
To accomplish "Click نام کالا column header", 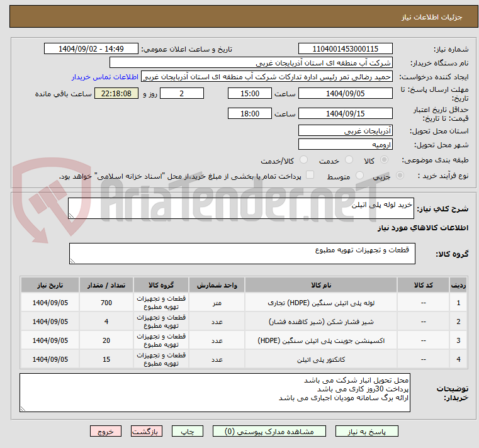I will pyautogui.click(x=321, y=285).
